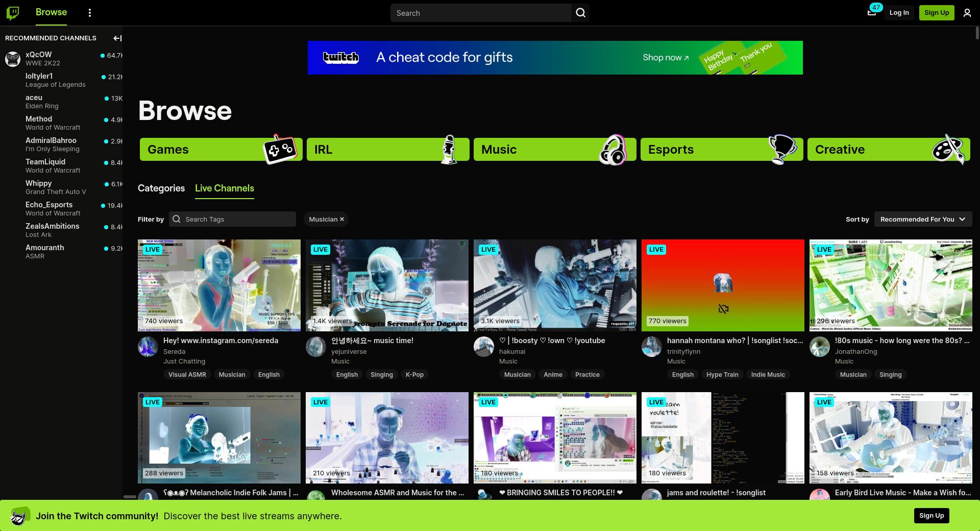Switch to the Categories tab
The height and width of the screenshot is (531, 980).
(x=161, y=188)
